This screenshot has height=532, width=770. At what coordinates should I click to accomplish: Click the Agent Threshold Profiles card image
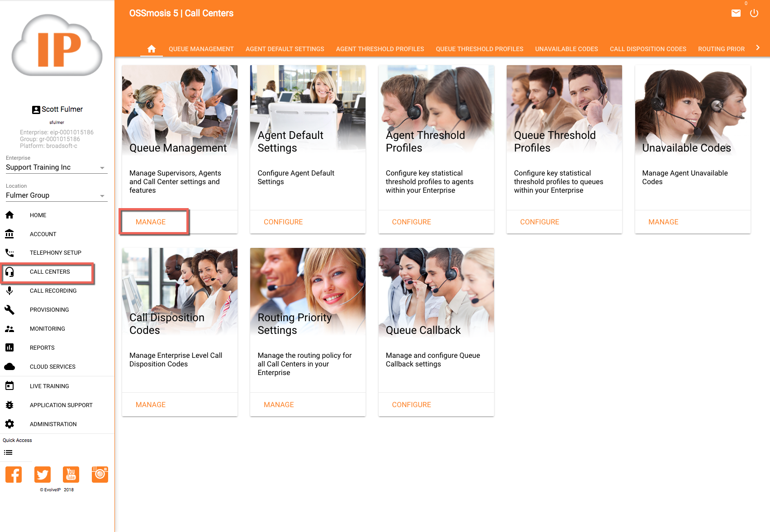[436, 109]
